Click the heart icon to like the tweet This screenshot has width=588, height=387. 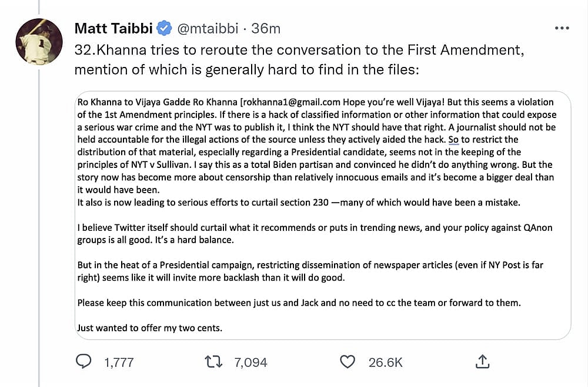click(x=348, y=361)
